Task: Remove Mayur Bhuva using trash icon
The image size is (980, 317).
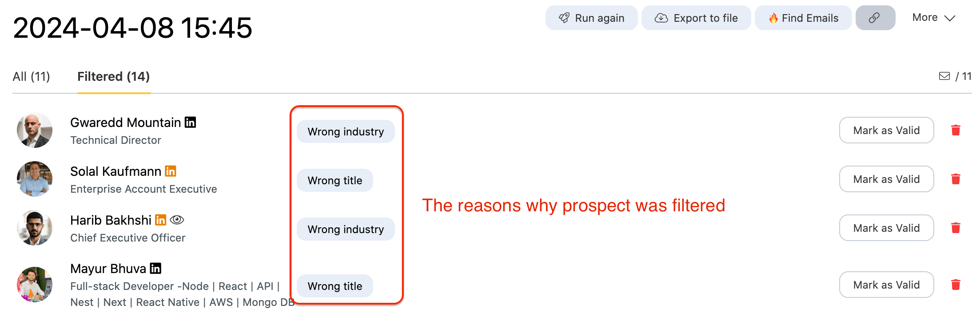Action: click(x=956, y=285)
